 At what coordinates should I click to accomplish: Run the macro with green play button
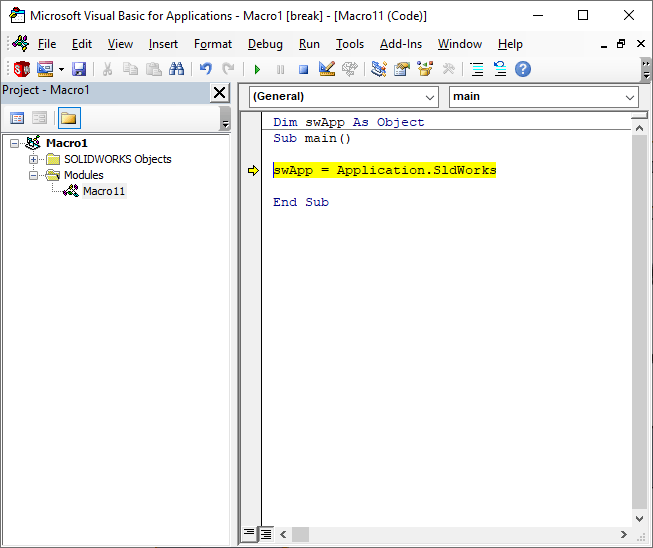[x=257, y=69]
